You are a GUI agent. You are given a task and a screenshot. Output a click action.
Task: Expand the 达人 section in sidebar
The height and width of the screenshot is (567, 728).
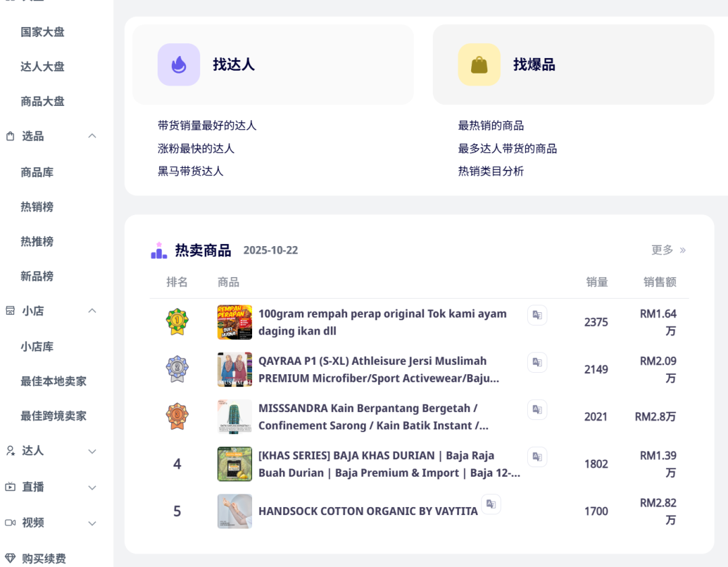(92, 451)
